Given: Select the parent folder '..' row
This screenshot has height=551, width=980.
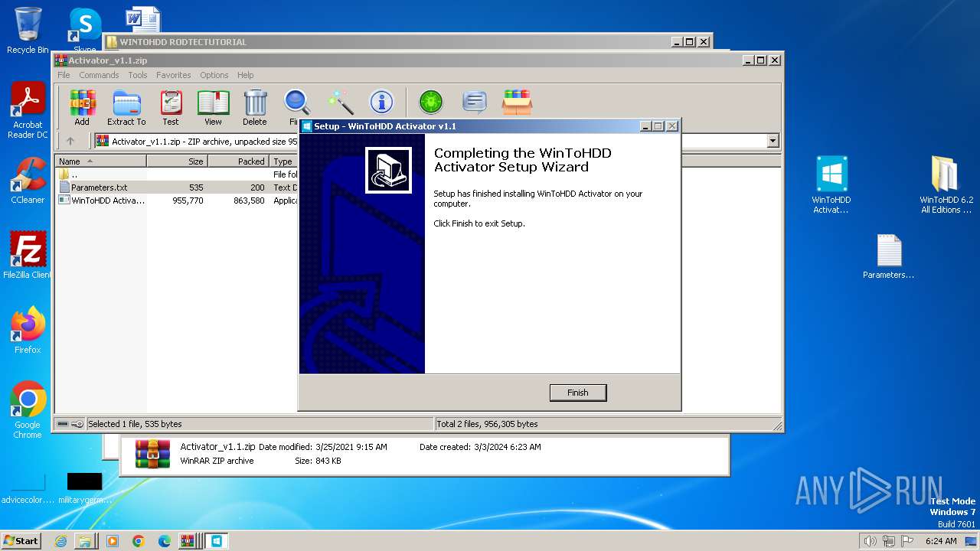Looking at the screenshot, I should 177,174.
